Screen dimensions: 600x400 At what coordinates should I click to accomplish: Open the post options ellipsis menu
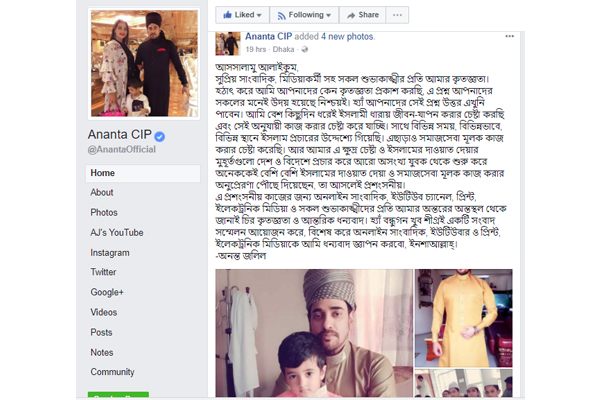pyautogui.click(x=509, y=36)
